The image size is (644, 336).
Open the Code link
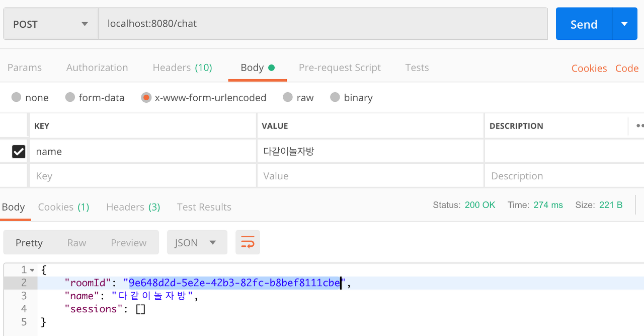[627, 69]
